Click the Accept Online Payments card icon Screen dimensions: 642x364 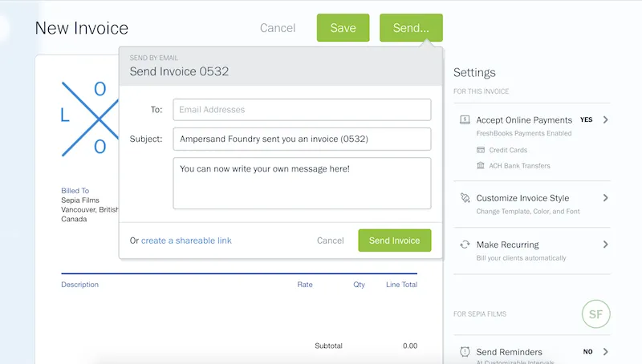465,119
